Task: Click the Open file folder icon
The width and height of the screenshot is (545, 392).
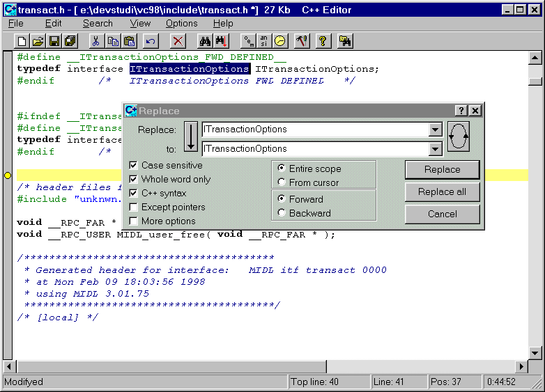Action: coord(38,41)
